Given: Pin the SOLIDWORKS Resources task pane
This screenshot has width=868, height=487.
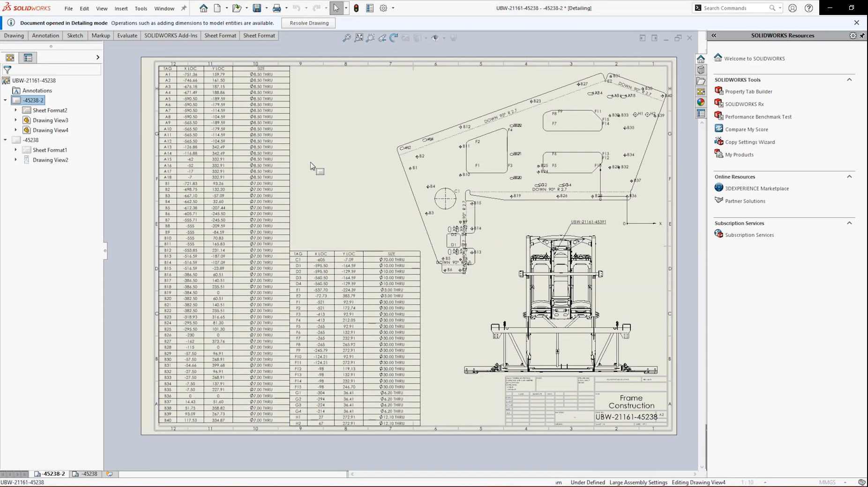Looking at the screenshot, I should click(x=862, y=36).
